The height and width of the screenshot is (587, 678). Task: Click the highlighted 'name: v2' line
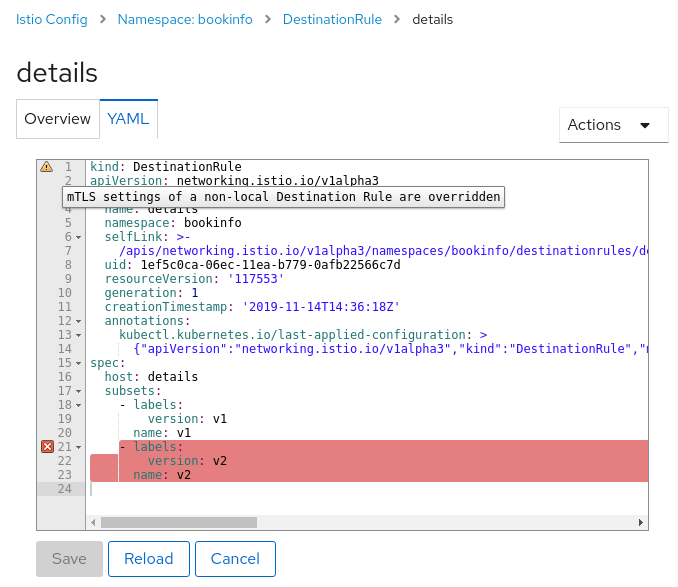tap(162, 475)
